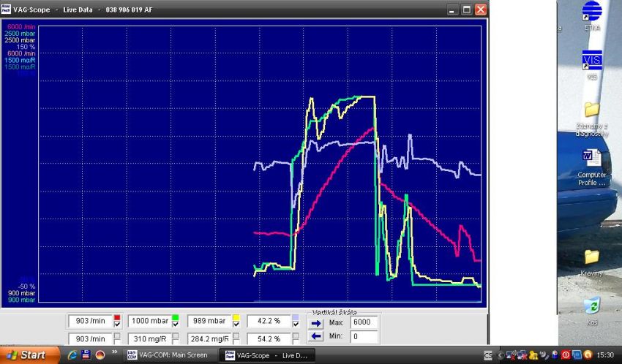Open the Kraviny folder on desktop
622x364 pixels.
point(591,257)
